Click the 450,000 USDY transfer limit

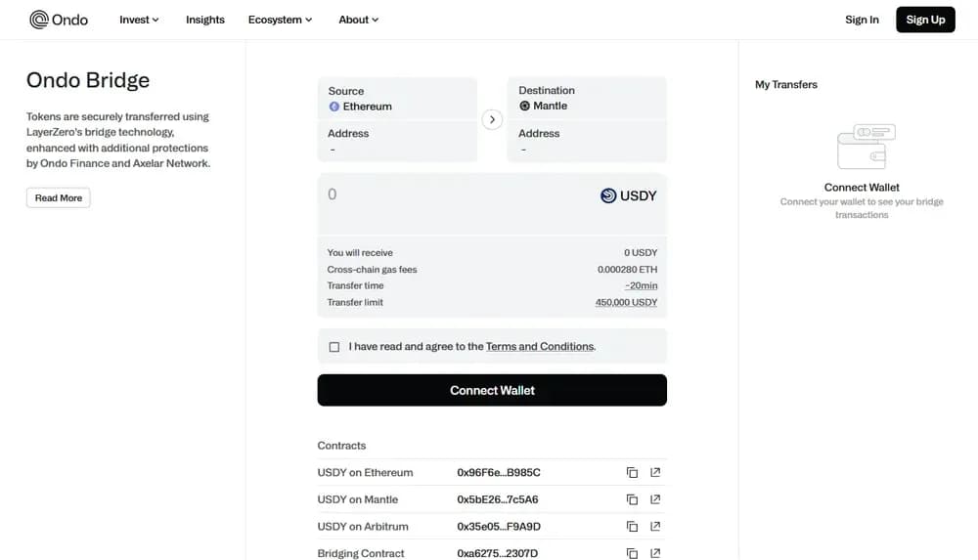626,302
